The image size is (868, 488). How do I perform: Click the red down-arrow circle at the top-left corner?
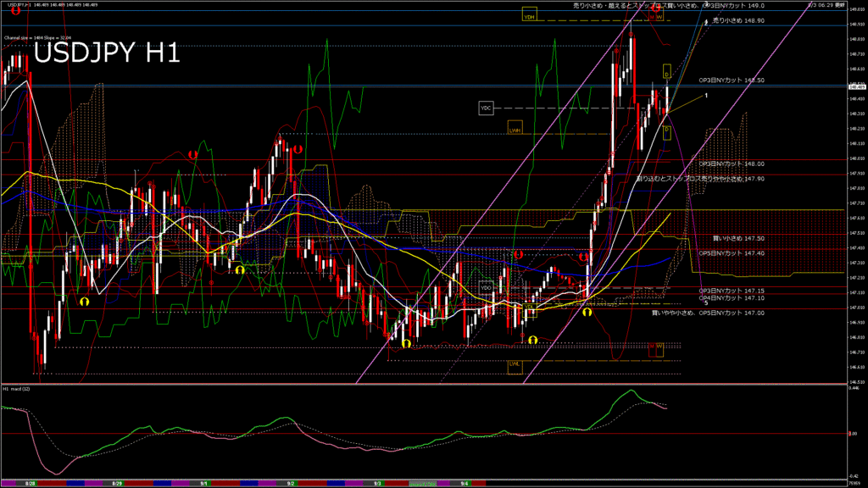[16, 11]
